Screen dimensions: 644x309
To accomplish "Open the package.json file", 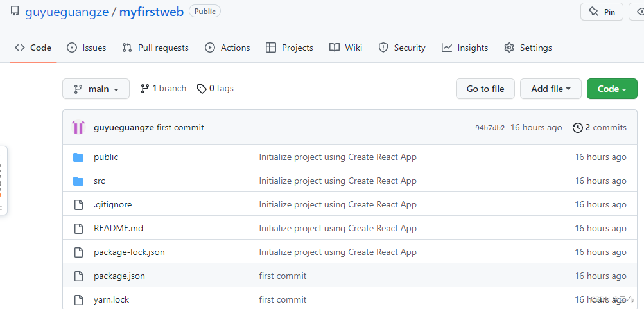I will point(119,276).
